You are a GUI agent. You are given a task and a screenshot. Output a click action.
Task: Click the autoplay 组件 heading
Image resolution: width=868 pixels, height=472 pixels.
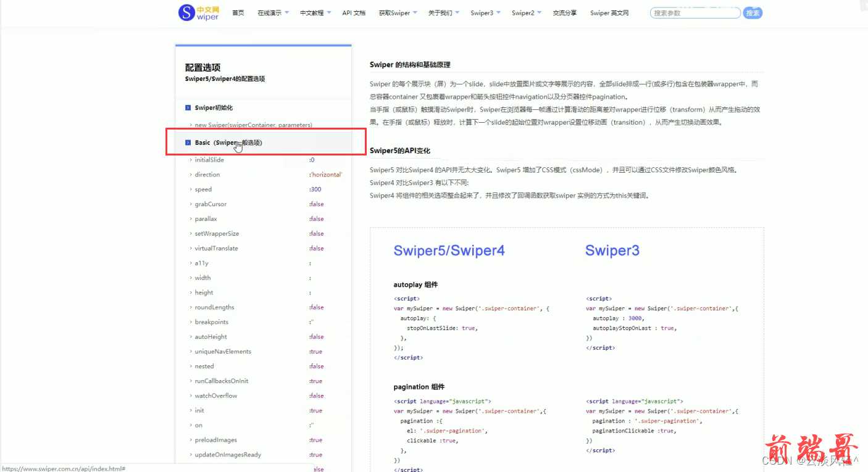coord(415,285)
